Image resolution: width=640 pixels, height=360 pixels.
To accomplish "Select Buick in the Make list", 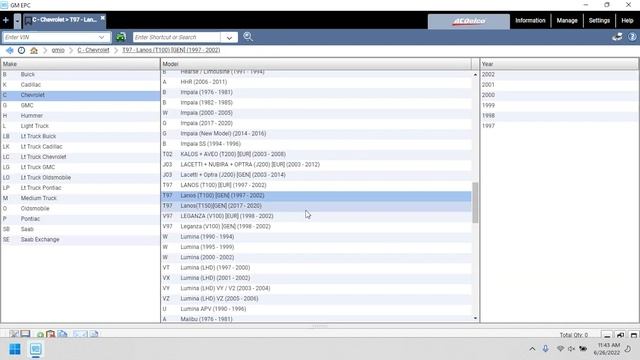I will 80,74.
